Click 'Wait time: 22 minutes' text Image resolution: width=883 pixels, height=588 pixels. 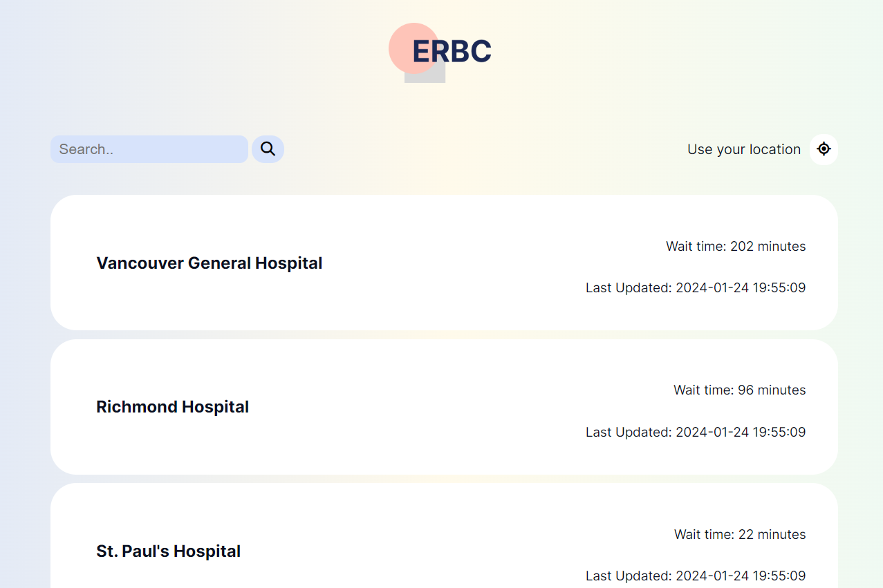coord(740,534)
